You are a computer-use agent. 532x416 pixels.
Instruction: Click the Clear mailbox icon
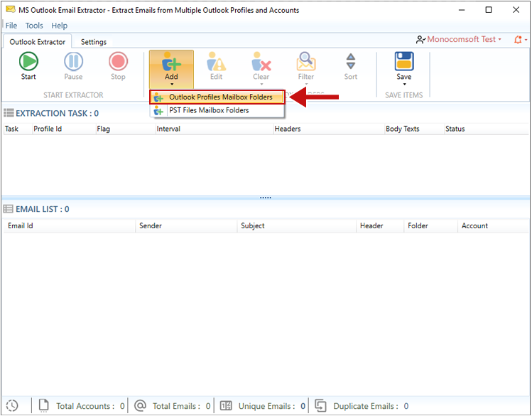[x=261, y=61]
